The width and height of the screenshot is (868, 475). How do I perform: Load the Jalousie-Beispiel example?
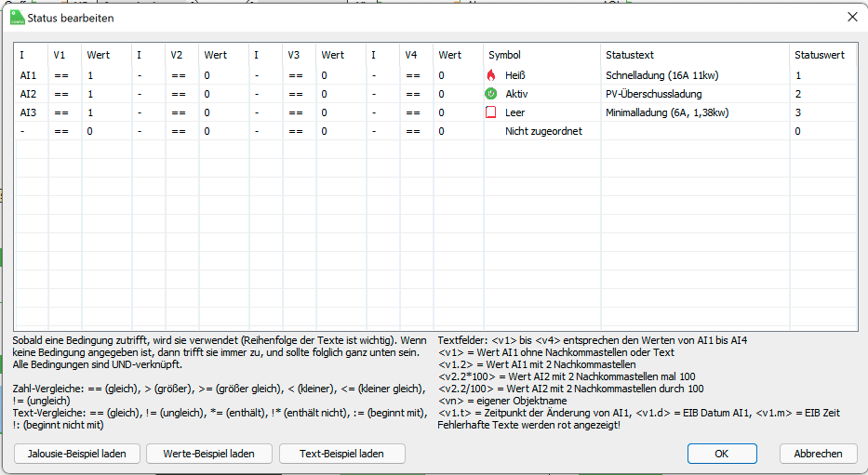click(77, 454)
